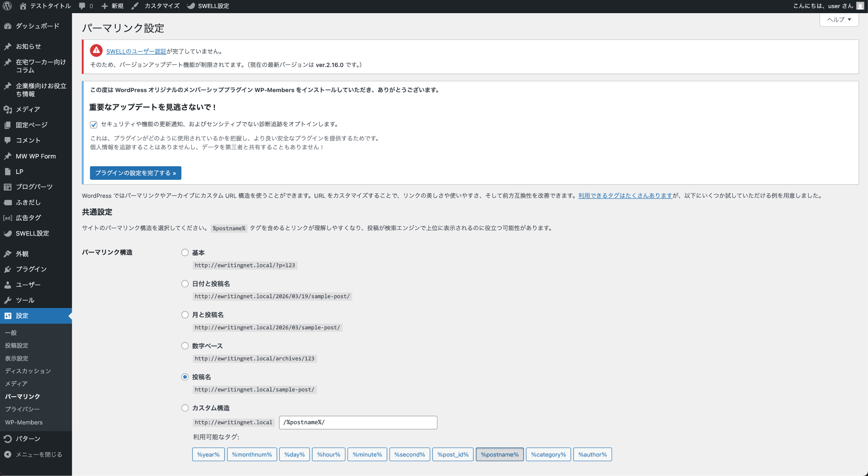Insert the %category% tag button
The height and width of the screenshot is (476, 868).
548,454
